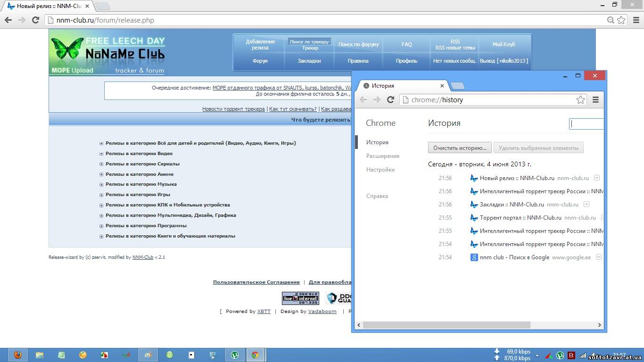
Task: Click the uTorrent tray icon
Action: pyautogui.click(x=560, y=355)
